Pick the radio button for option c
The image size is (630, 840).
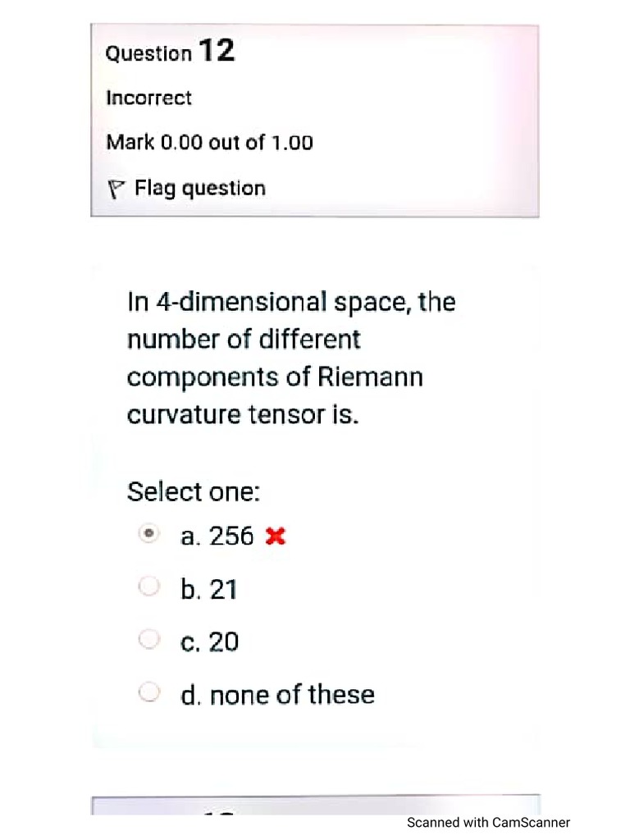tap(148, 639)
